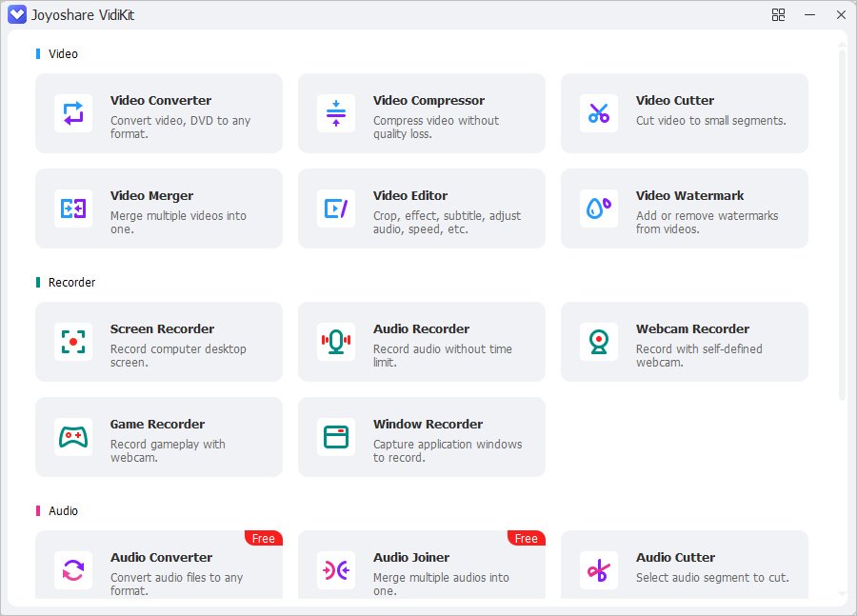The height and width of the screenshot is (616, 857).
Task: Click the Joyoshare VidiKit logo icon
Action: click(x=17, y=15)
